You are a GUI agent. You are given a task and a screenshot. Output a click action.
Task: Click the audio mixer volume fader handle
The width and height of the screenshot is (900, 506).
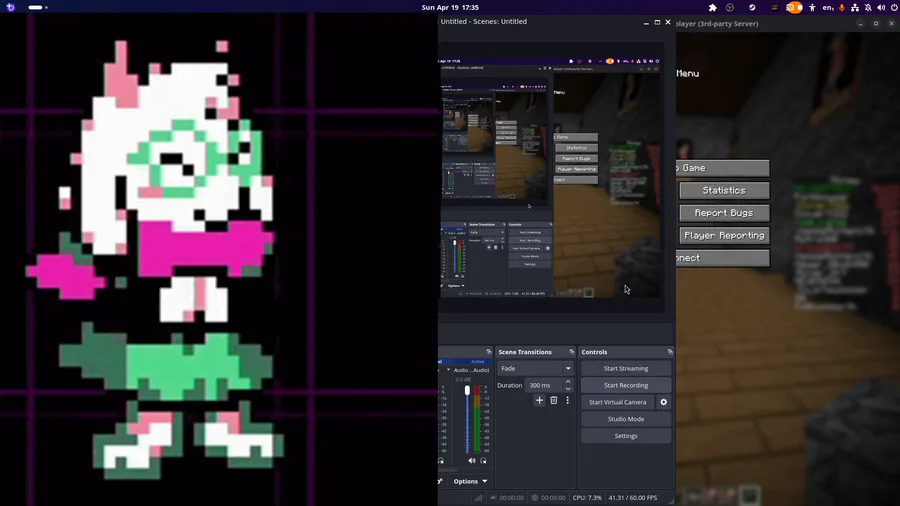pos(467,390)
